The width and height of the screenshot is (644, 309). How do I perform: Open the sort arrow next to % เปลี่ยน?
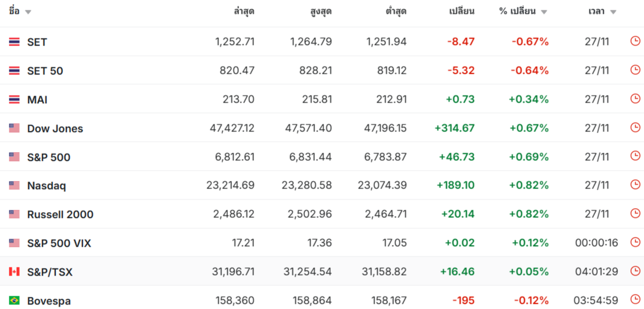(x=544, y=12)
